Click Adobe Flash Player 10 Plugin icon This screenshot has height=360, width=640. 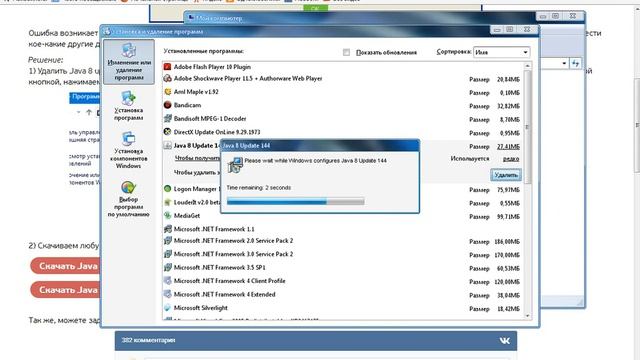point(167,67)
